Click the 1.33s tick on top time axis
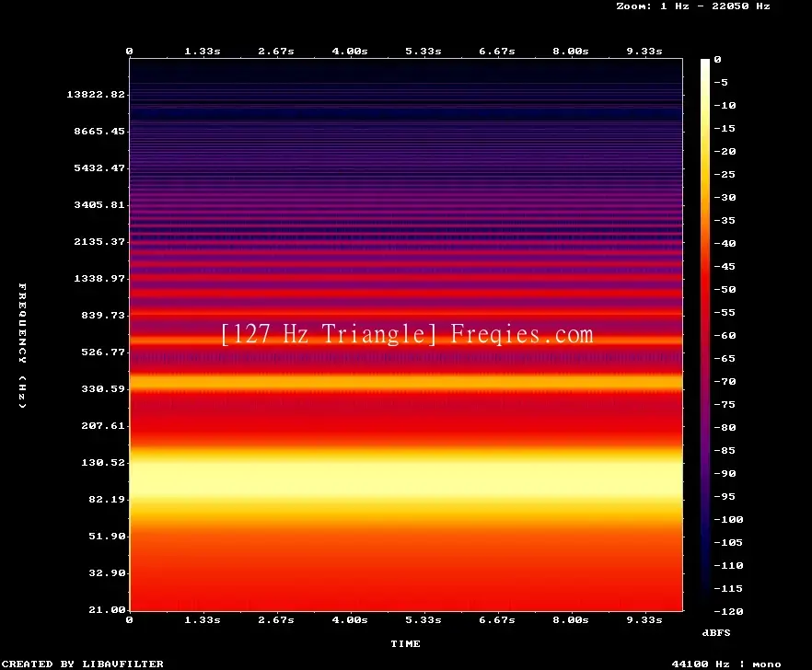 point(203,51)
